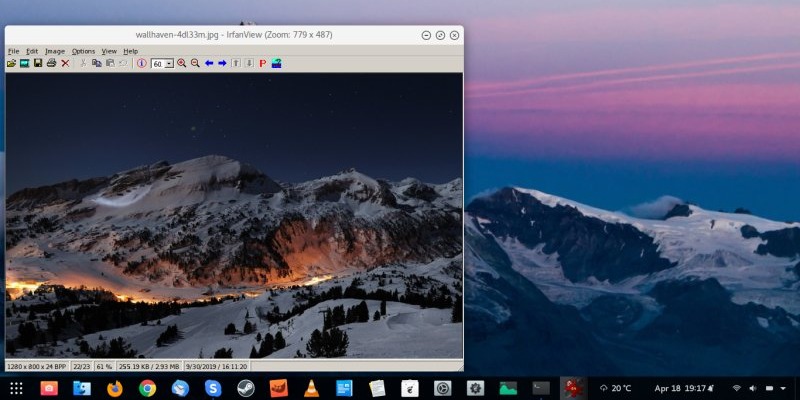Print the image using the printer icon
The width and height of the screenshot is (800, 400).
pos(51,63)
